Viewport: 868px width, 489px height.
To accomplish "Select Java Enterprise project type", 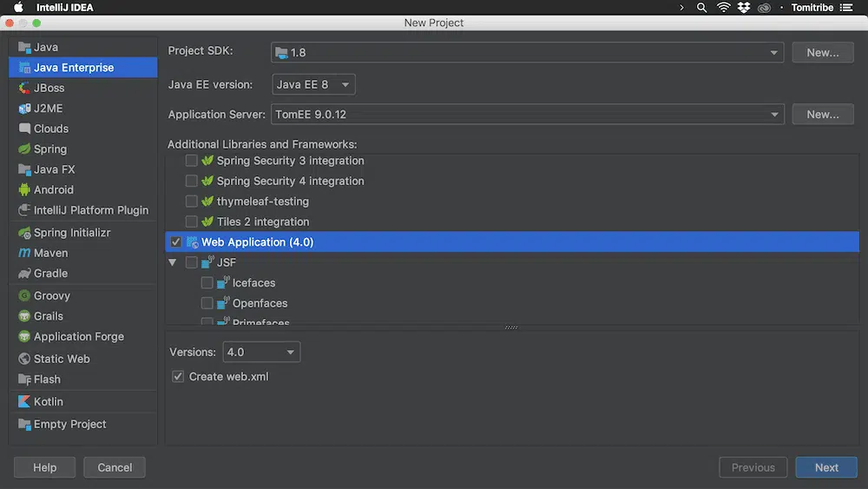I will [74, 67].
